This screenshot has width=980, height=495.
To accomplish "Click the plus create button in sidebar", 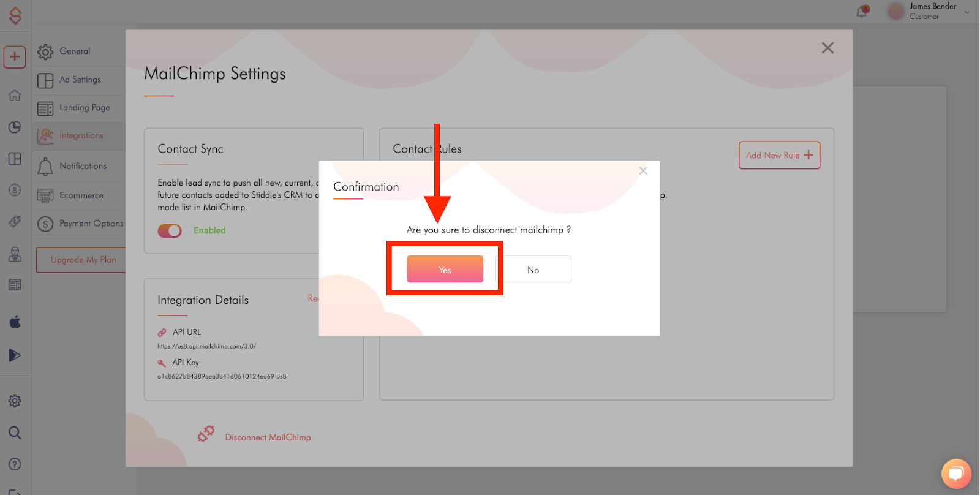I will tap(15, 57).
